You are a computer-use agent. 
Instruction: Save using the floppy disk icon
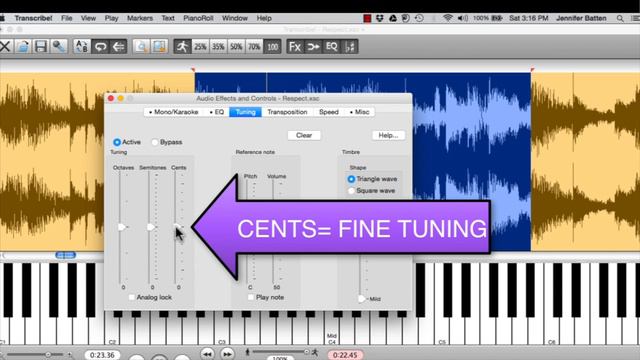pyautogui.click(x=40, y=47)
